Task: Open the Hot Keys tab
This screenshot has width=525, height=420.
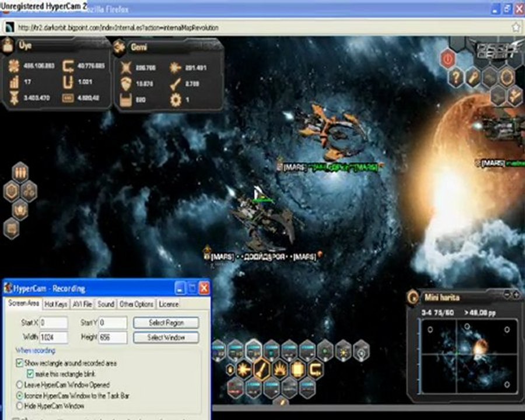Action: (56, 304)
